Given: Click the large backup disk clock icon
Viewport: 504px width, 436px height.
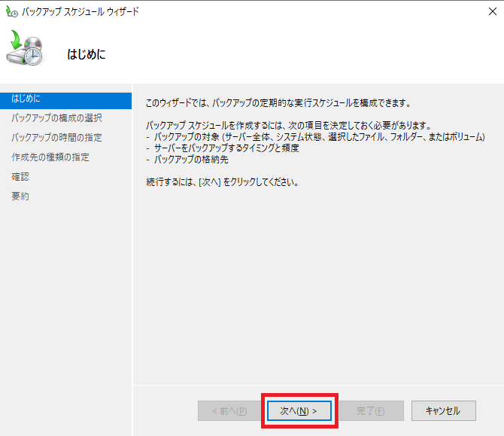Looking at the screenshot, I should click(x=26, y=49).
